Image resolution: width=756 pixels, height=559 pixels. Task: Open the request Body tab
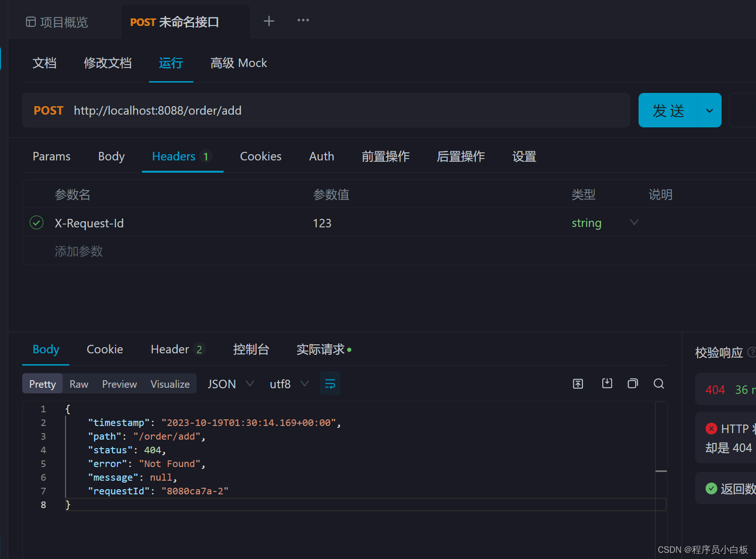111,157
